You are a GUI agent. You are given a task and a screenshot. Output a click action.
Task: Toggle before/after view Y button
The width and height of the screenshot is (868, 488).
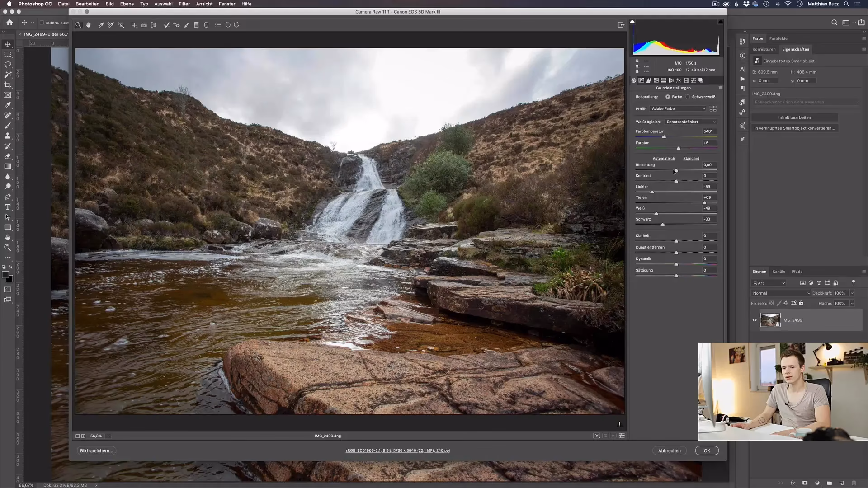597,436
